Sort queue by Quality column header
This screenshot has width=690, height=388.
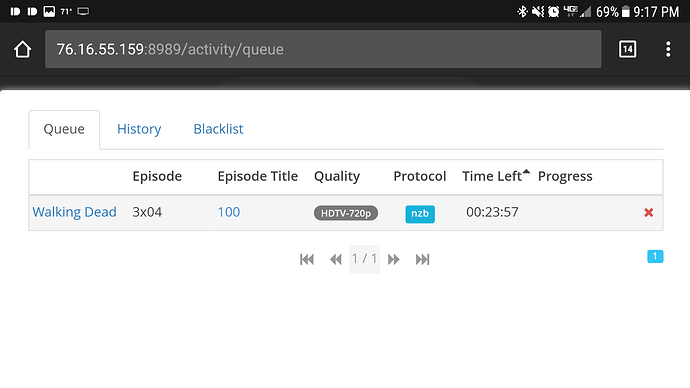(337, 176)
